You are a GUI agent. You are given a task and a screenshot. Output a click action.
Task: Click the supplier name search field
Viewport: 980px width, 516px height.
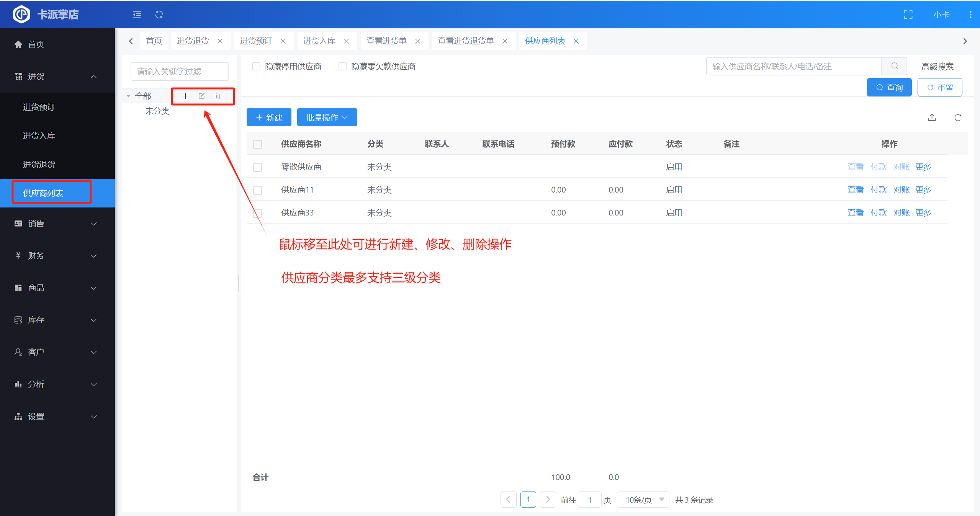coord(793,66)
